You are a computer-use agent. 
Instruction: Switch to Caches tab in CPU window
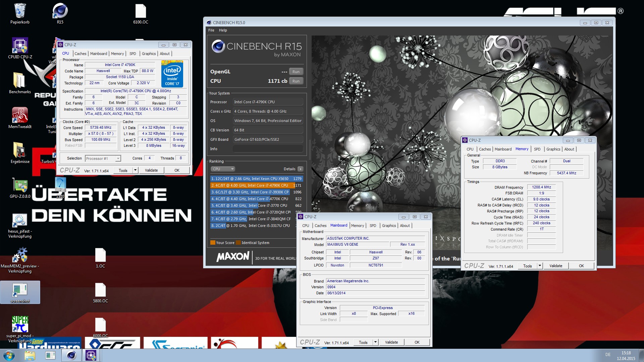80,54
